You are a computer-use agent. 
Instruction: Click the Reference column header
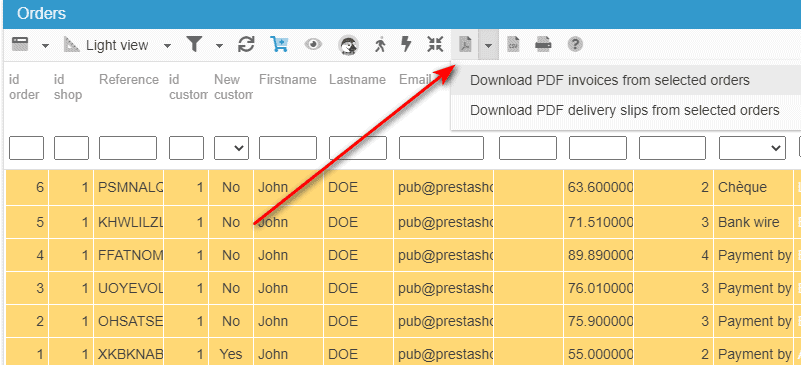pyautogui.click(x=129, y=80)
